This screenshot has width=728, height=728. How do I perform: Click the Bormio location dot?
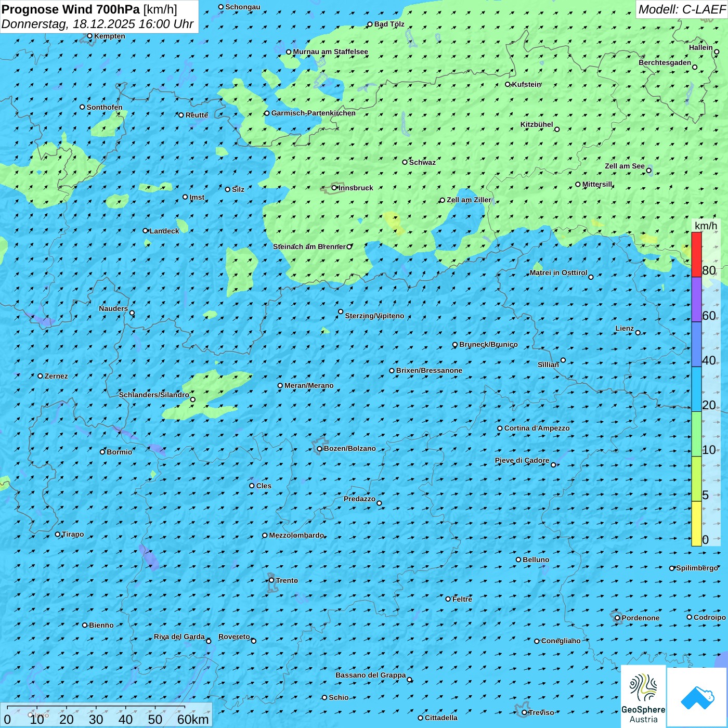102,452
